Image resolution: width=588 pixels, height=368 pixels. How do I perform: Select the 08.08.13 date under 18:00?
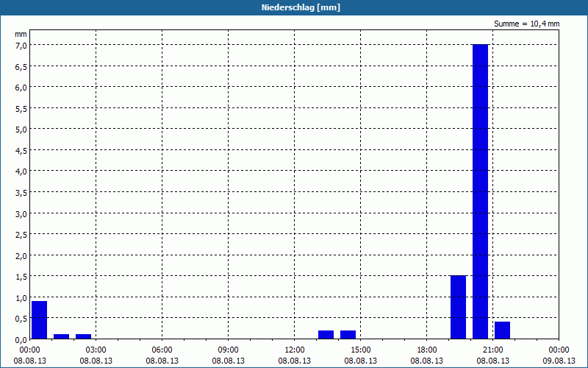coord(427,361)
